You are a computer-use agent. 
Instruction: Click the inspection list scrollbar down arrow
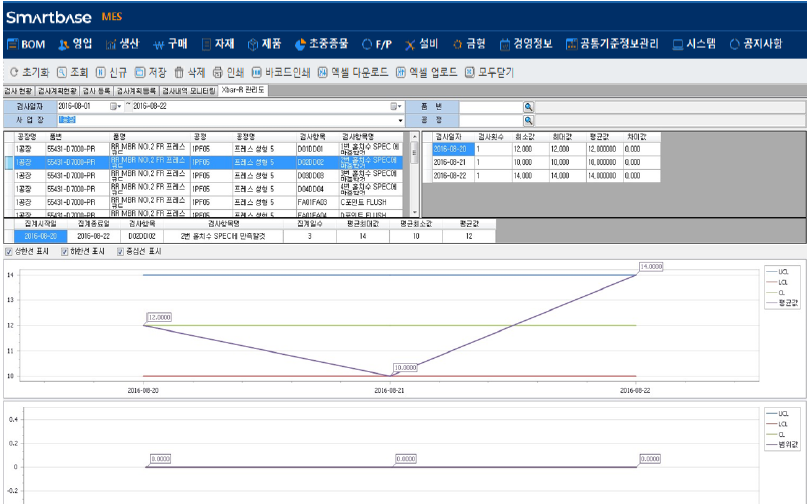(x=414, y=212)
